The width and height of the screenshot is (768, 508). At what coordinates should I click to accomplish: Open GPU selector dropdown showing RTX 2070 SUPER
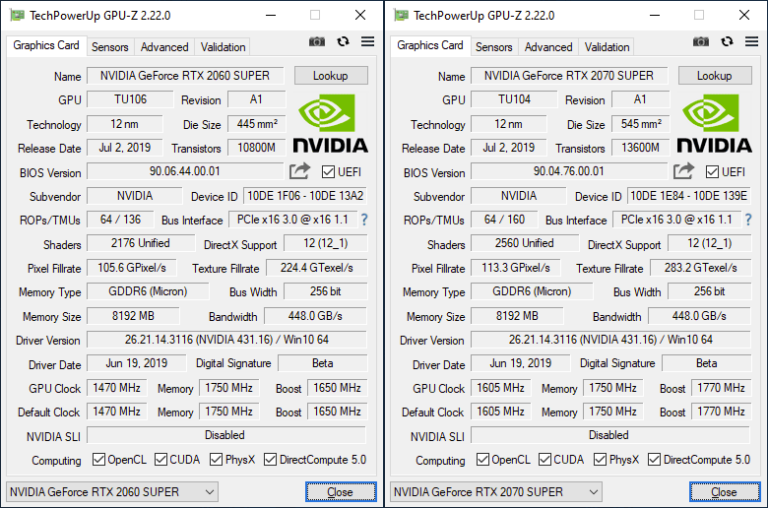click(496, 491)
